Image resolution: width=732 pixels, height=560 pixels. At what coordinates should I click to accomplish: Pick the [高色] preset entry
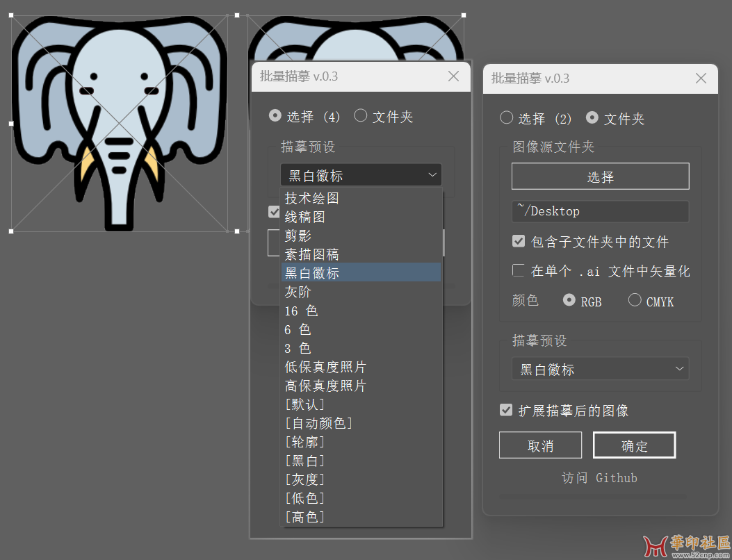(361, 517)
